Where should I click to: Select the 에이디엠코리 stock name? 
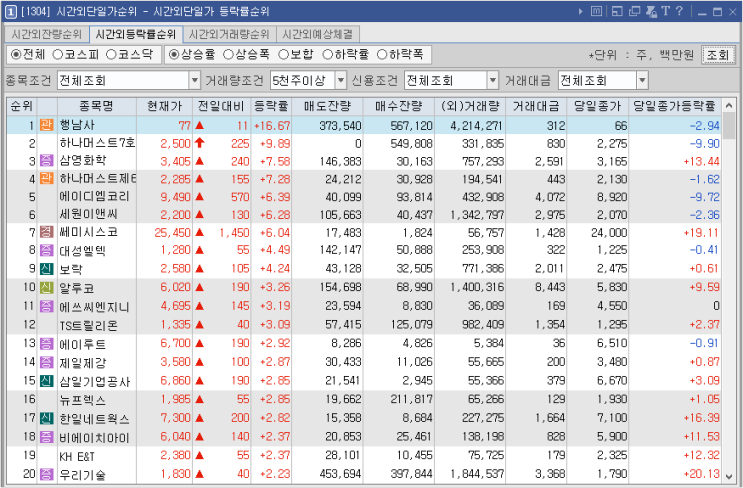(94, 197)
